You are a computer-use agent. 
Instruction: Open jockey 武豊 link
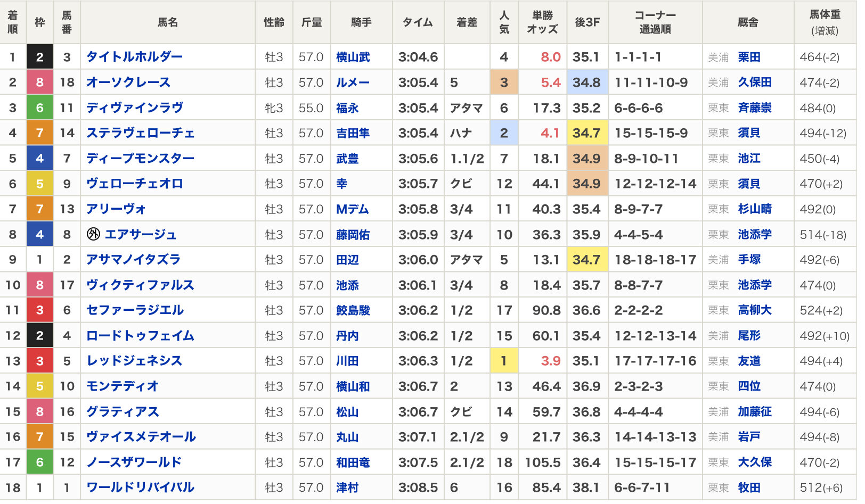347,159
